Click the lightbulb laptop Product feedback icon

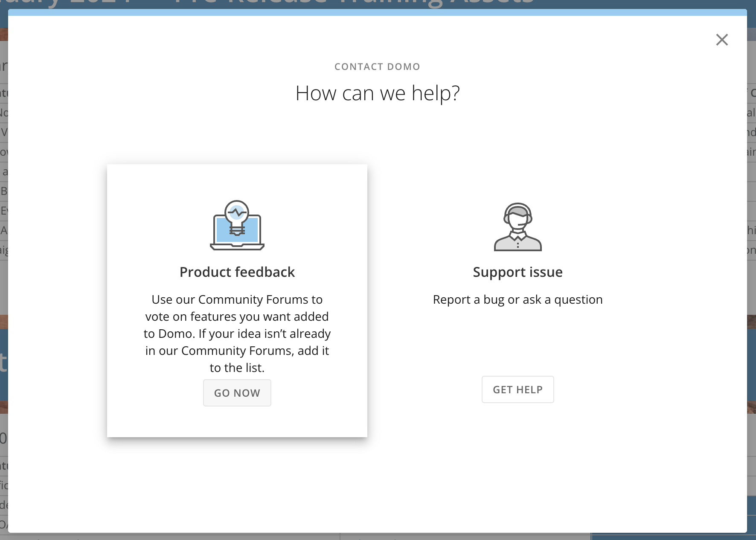pyautogui.click(x=237, y=225)
